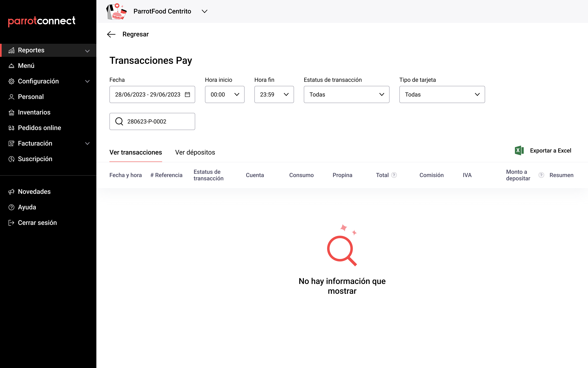This screenshot has width=588, height=368.
Task: Click the IVA column header
Action: [x=467, y=175]
